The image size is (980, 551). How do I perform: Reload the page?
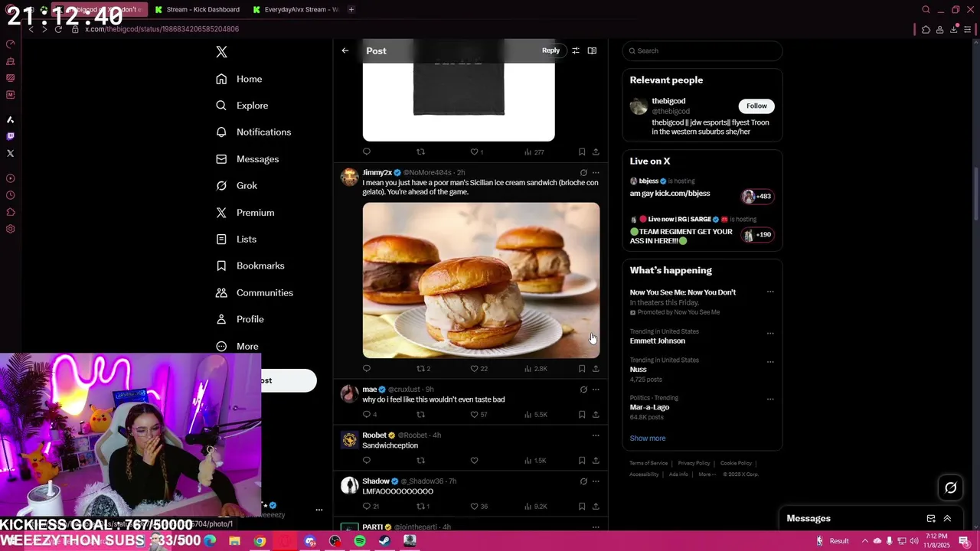pyautogui.click(x=58, y=29)
